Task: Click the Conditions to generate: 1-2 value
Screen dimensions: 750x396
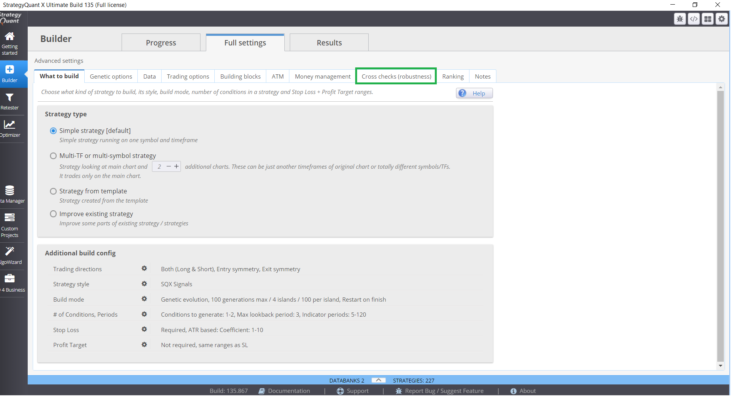Action: (x=264, y=315)
